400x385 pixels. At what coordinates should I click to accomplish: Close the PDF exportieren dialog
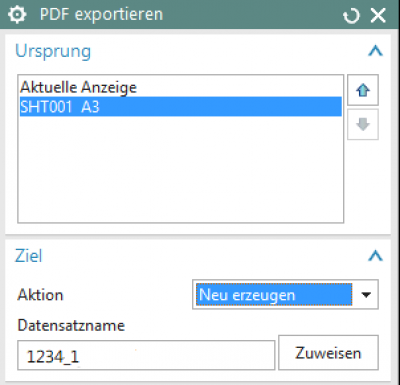[378, 15]
